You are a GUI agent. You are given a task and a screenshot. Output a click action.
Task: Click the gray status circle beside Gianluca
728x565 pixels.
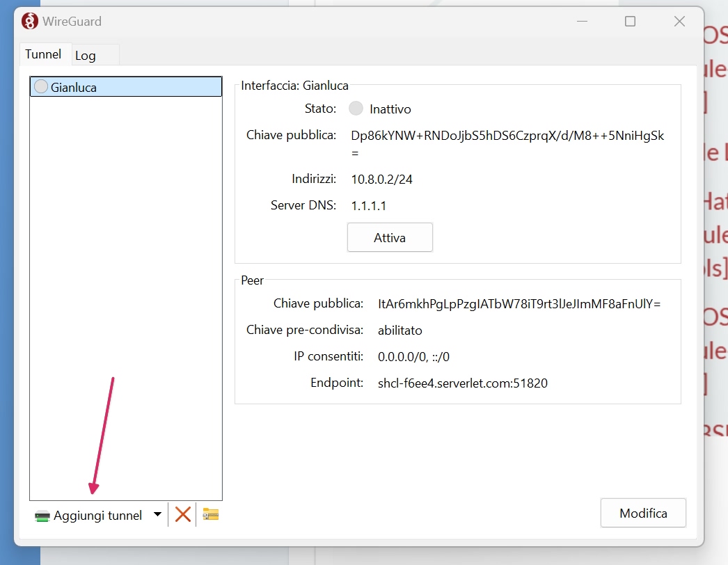[41, 87]
